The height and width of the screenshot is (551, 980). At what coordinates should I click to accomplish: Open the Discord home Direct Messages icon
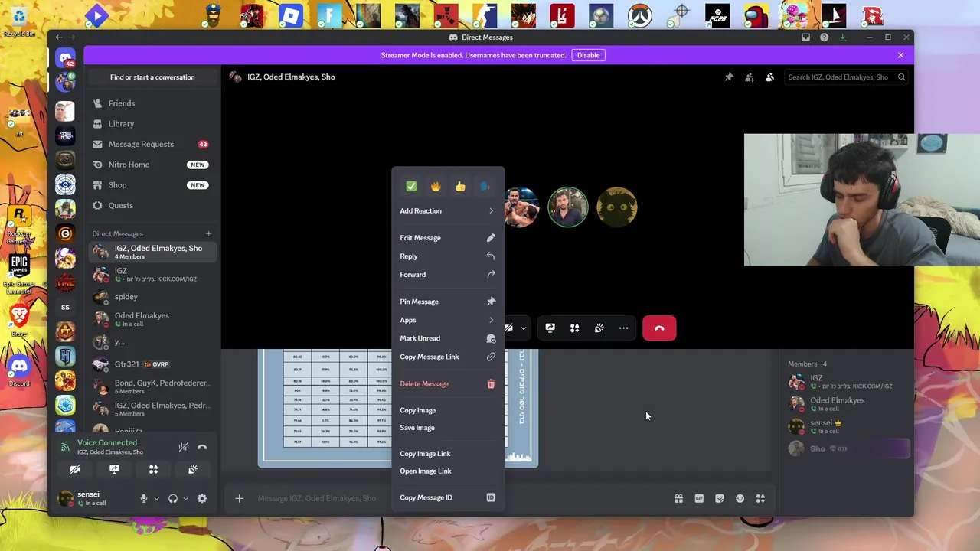coord(65,58)
